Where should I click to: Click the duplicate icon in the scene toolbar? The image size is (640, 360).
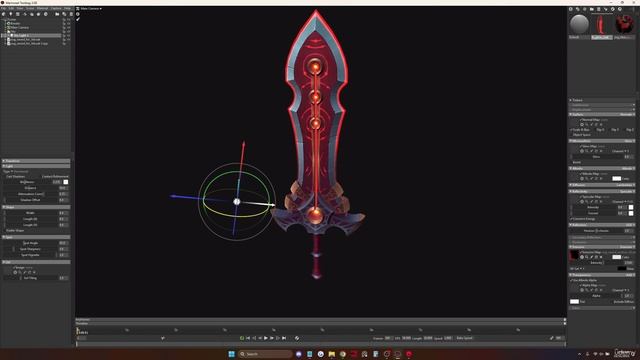click(64, 14)
